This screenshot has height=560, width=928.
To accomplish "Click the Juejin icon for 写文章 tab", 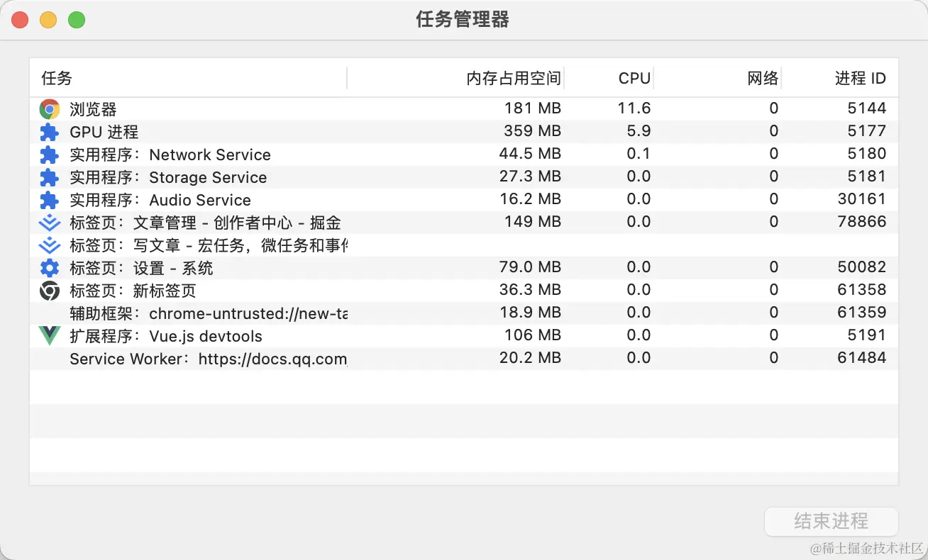I will (49, 246).
